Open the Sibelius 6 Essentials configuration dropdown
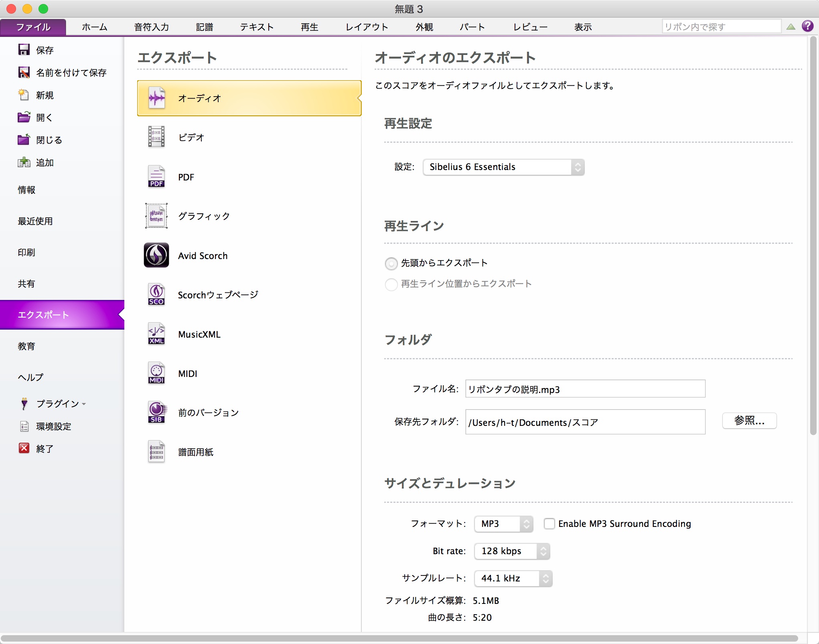The width and height of the screenshot is (819, 644). (503, 167)
